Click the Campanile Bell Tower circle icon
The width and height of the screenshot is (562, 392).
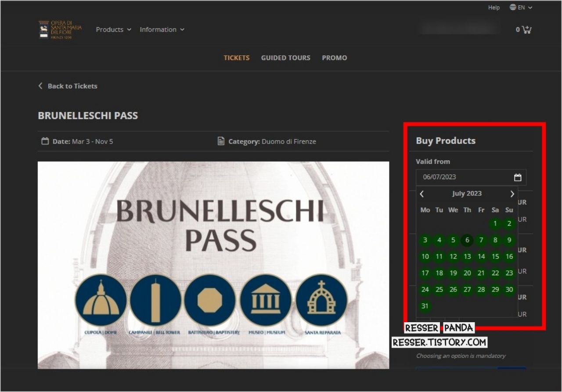click(155, 300)
